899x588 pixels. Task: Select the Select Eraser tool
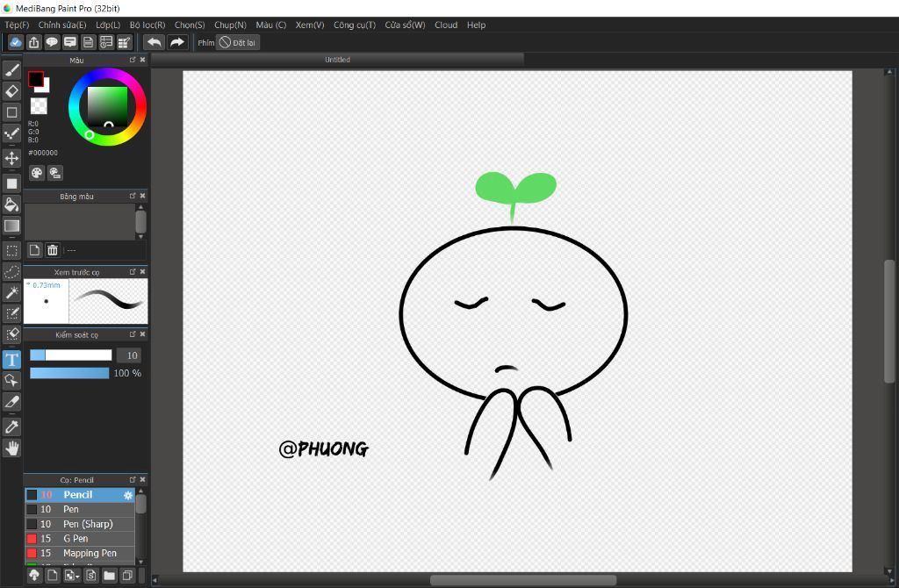click(11, 334)
